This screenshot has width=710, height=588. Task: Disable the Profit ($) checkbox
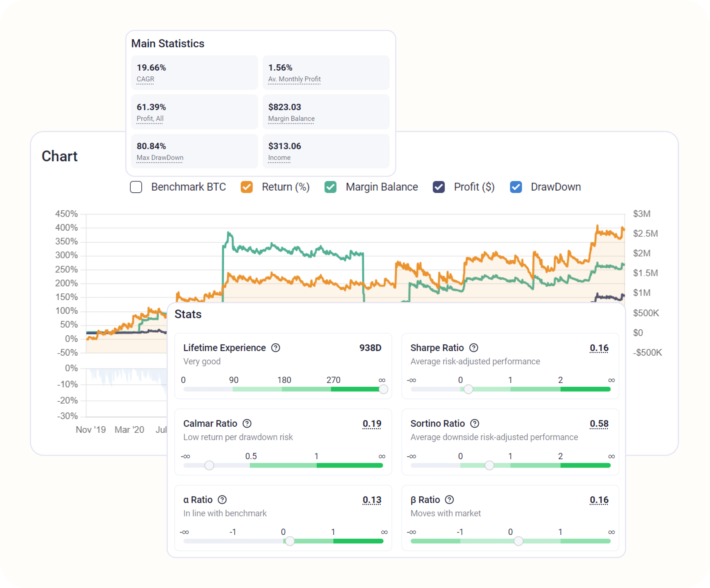[439, 187]
